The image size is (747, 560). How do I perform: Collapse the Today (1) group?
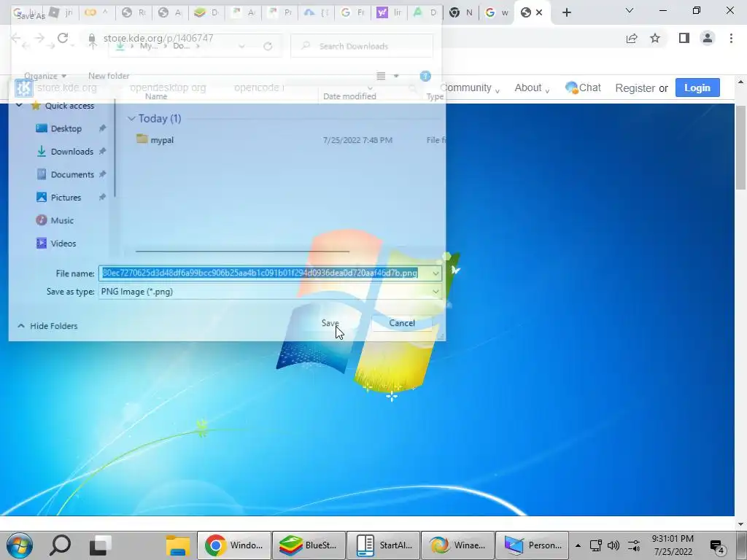coord(131,119)
